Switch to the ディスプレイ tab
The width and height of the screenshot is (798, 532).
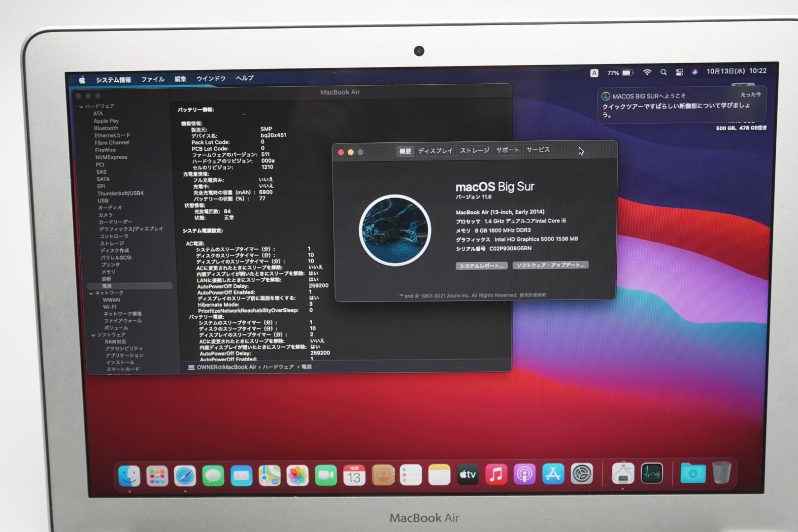tap(435, 151)
